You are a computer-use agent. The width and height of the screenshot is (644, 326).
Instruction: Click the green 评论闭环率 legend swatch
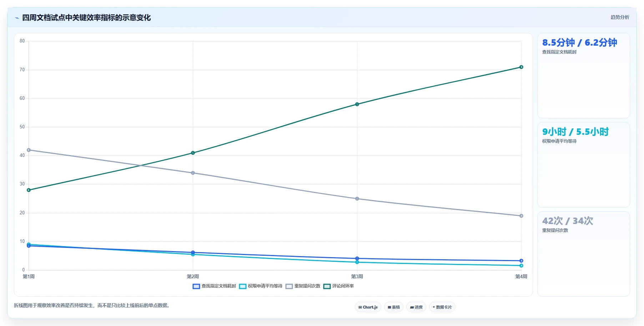[327, 286]
